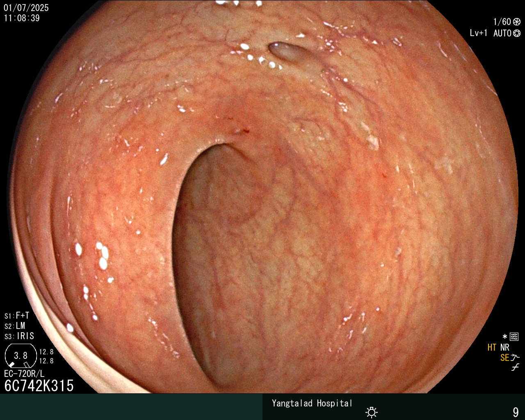Click the yellow SE indicator
The image size is (525, 420).
tap(504, 358)
